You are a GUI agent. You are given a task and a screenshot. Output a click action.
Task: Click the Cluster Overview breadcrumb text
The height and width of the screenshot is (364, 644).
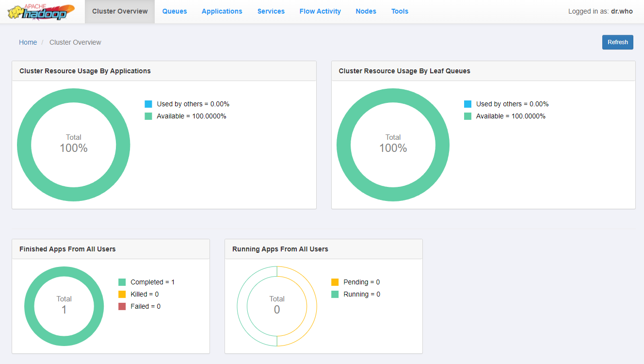[75, 42]
